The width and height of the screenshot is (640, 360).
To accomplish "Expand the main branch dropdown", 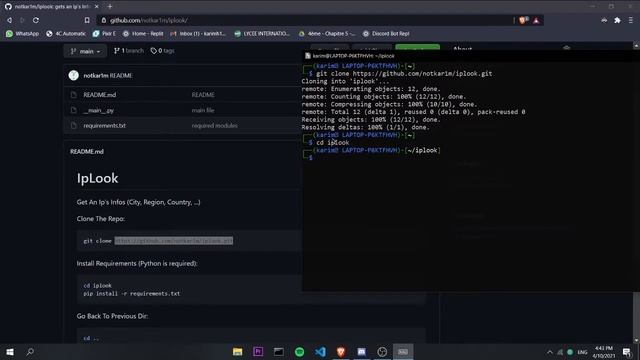I will (85, 51).
